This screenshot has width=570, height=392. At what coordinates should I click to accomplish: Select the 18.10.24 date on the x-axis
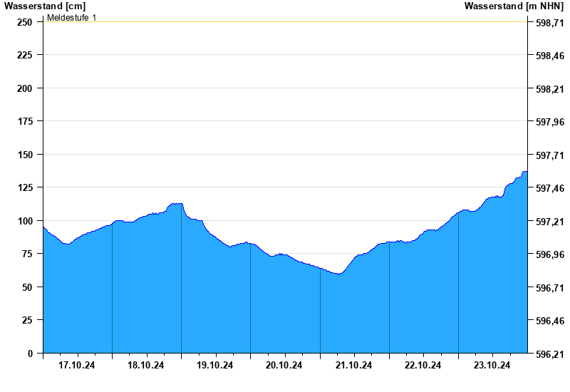pos(146,366)
